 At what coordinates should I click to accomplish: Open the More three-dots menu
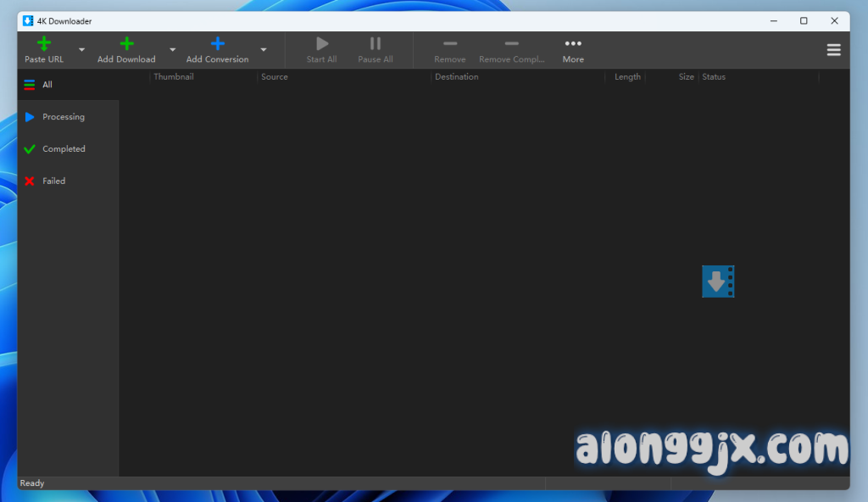(573, 44)
